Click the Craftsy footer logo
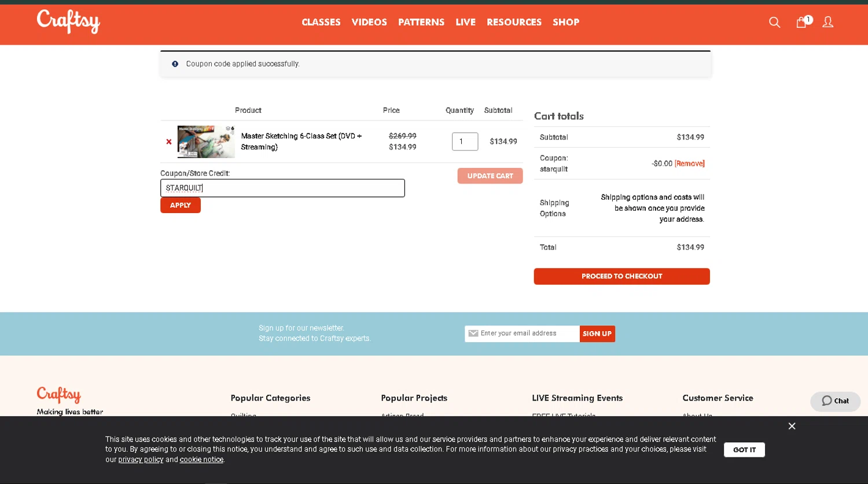The image size is (868, 484). tap(58, 395)
